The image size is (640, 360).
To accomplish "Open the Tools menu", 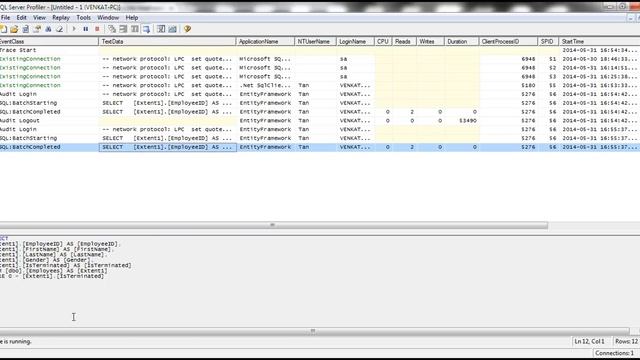I will [x=84, y=18].
